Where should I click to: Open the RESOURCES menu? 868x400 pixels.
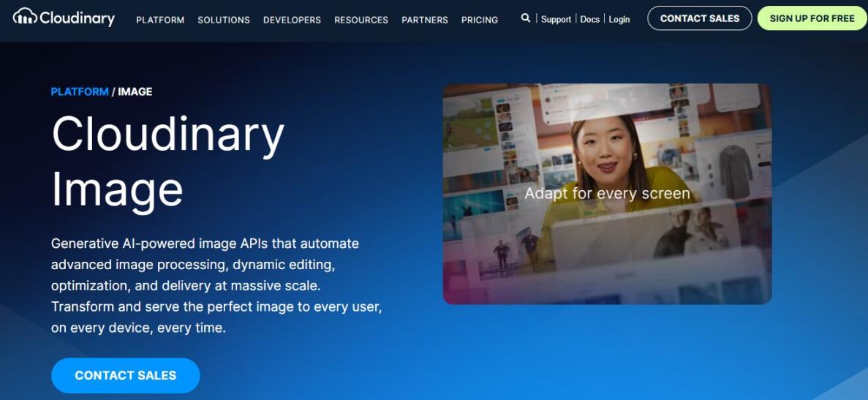tap(361, 19)
